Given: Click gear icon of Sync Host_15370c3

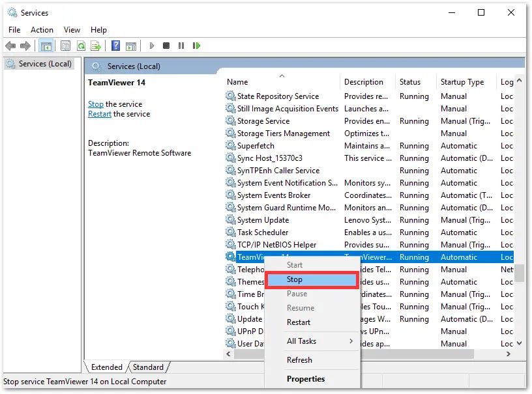Looking at the screenshot, I should [231, 158].
